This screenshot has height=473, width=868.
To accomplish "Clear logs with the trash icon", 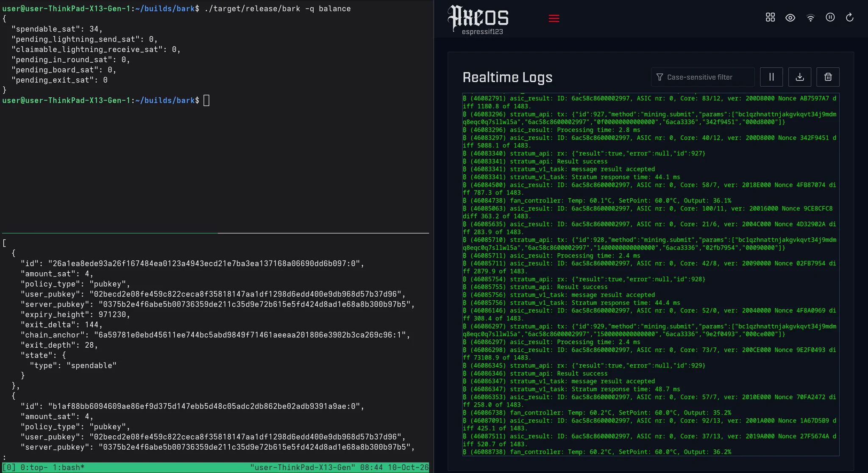I will click(x=828, y=77).
